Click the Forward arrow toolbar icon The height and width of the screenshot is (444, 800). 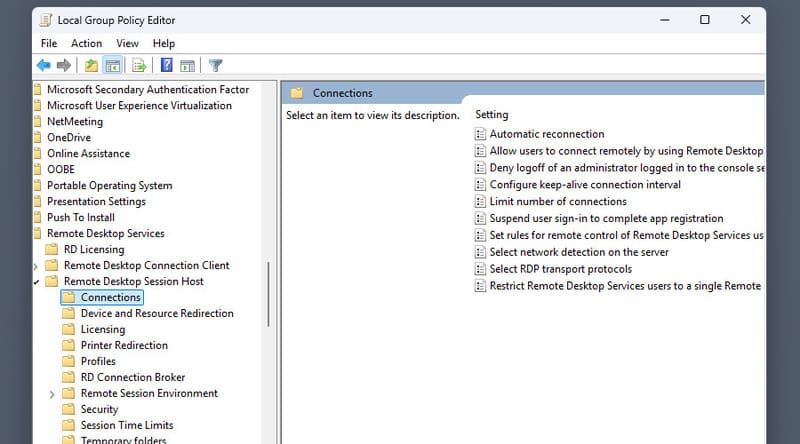point(64,66)
